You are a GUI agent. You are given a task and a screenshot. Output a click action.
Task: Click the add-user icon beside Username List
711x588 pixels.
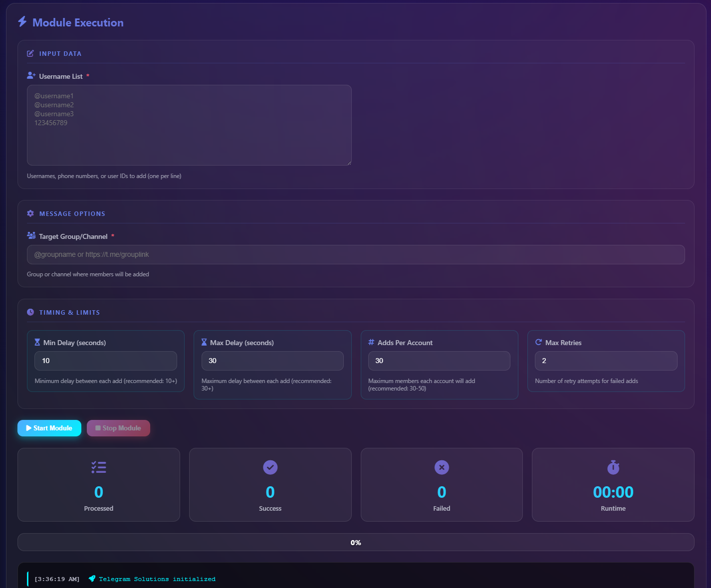click(x=31, y=75)
